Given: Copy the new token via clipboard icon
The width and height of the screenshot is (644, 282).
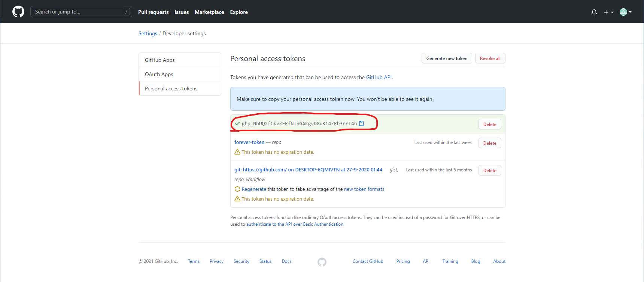Looking at the screenshot, I should [x=361, y=123].
